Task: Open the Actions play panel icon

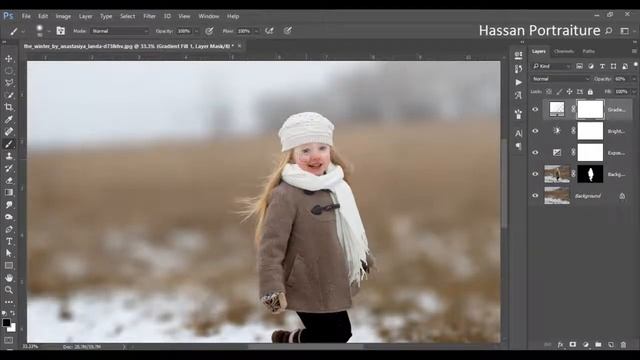Action: pyautogui.click(x=518, y=82)
